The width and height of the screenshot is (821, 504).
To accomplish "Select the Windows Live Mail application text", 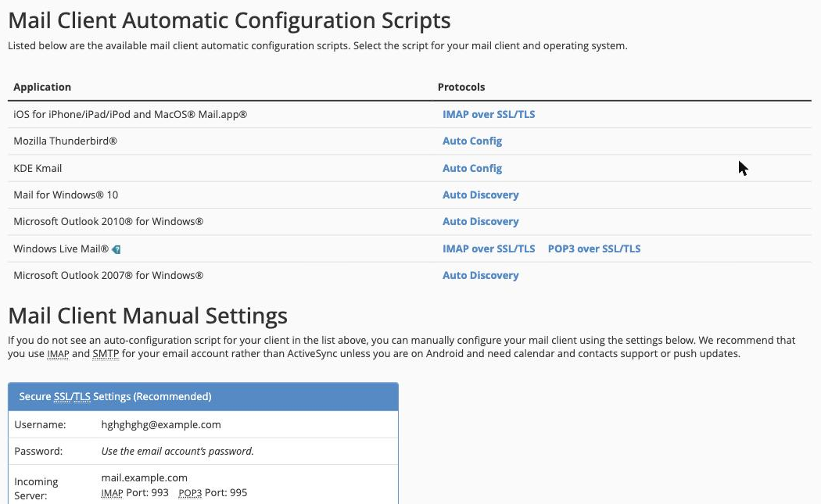I will (x=61, y=248).
